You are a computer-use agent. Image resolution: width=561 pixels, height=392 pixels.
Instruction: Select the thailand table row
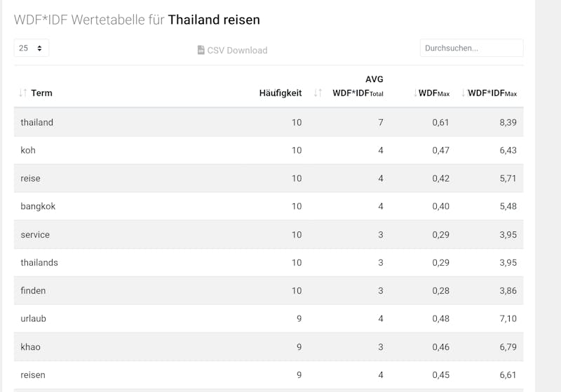point(269,122)
